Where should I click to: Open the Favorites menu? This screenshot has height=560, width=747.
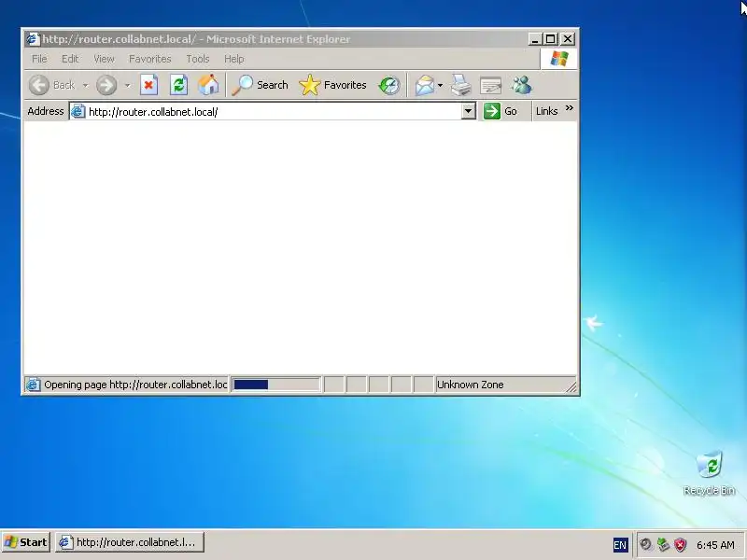pyautogui.click(x=150, y=59)
